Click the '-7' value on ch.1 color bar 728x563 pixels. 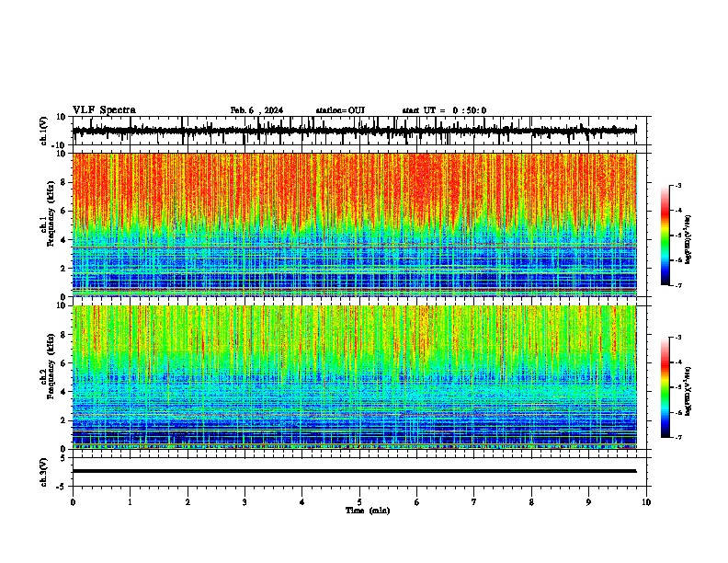point(678,285)
